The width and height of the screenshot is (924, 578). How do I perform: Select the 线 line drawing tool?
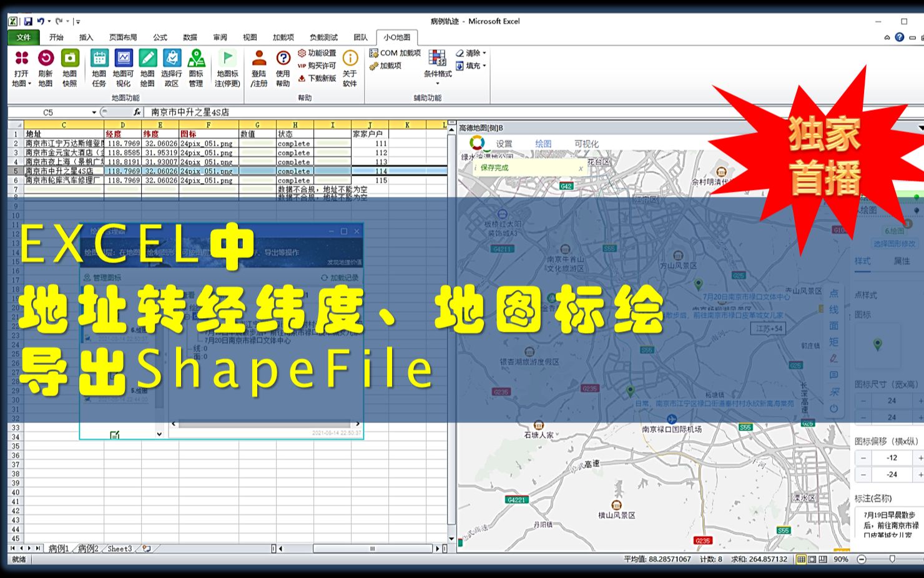click(x=833, y=309)
